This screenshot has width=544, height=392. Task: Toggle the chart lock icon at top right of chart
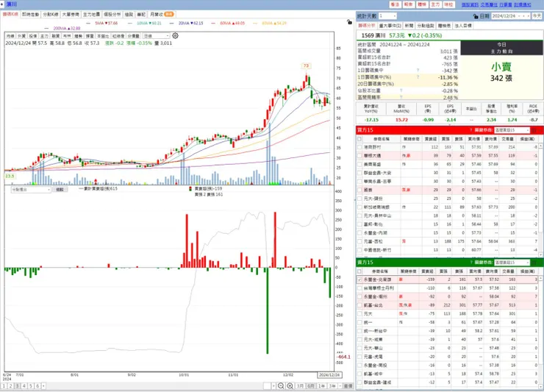click(x=349, y=22)
